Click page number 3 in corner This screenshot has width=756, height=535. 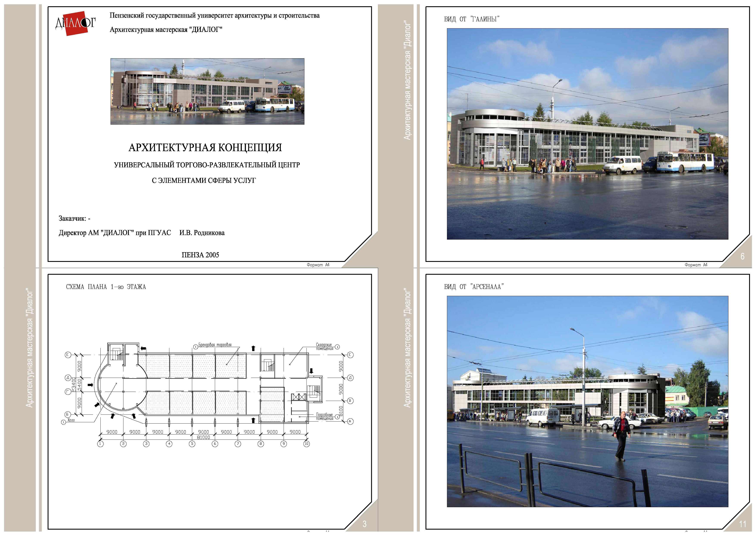click(x=365, y=524)
